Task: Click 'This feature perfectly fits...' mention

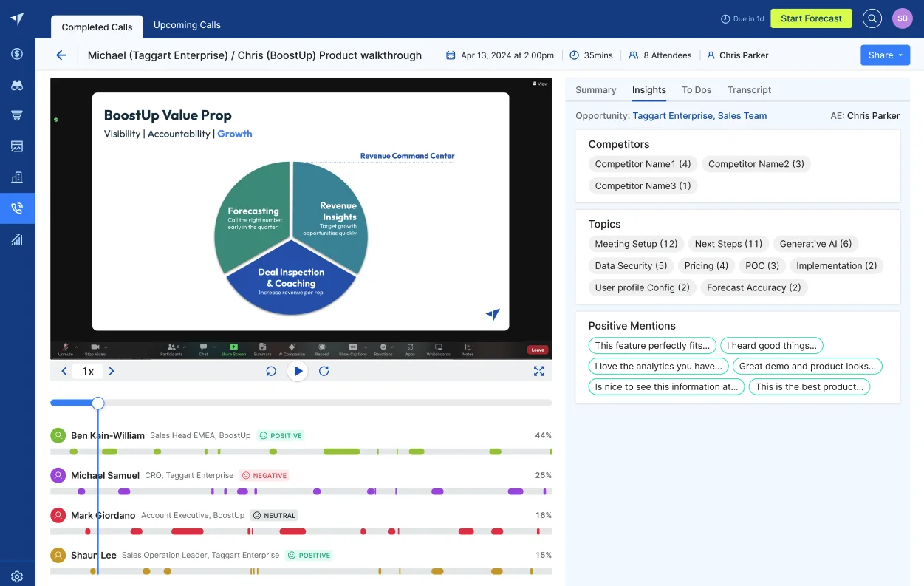Action: 652,346
